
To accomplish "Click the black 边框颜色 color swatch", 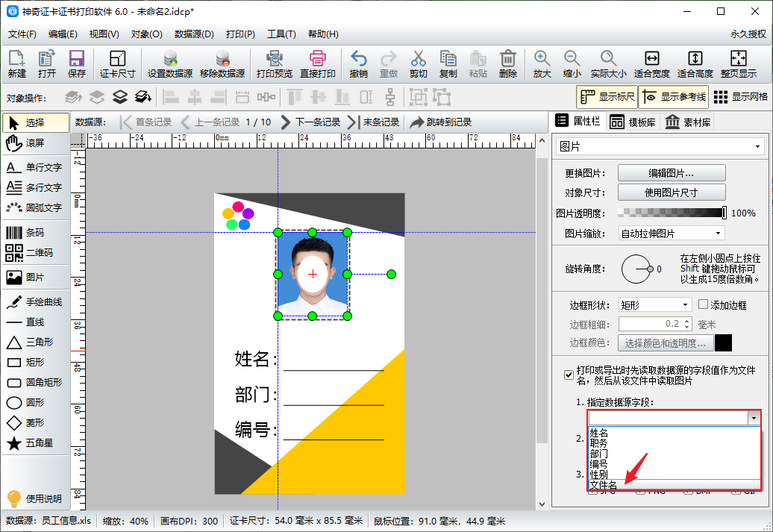I will click(723, 342).
